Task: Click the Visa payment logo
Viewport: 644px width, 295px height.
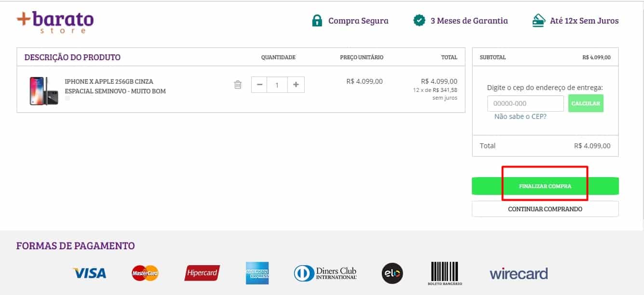Action: [x=90, y=273]
